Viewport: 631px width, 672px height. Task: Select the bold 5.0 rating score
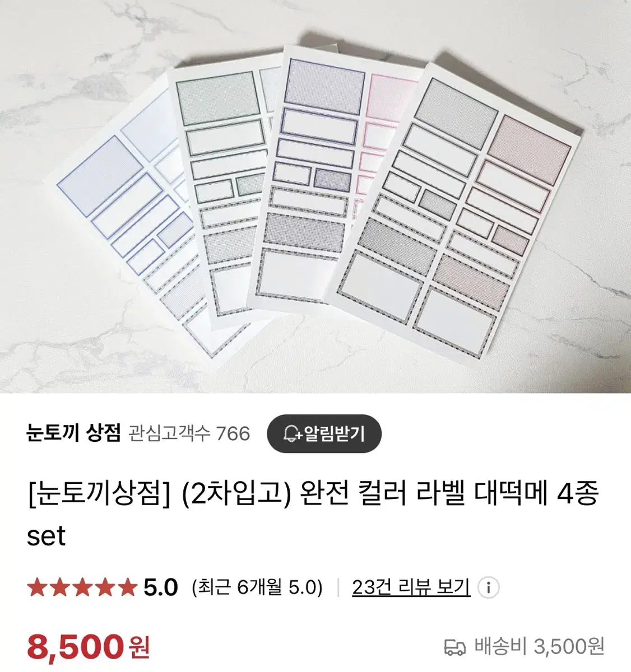[x=160, y=587]
